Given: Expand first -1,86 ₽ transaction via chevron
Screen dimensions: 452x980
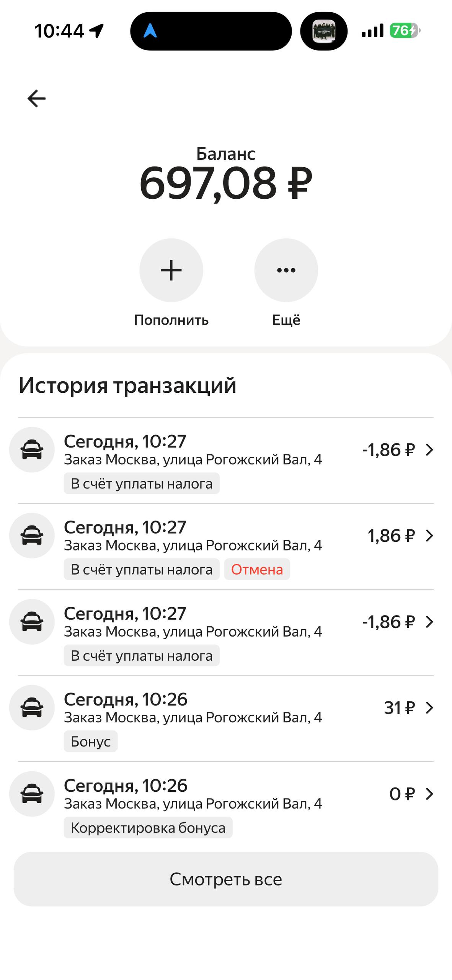Looking at the screenshot, I should (429, 450).
